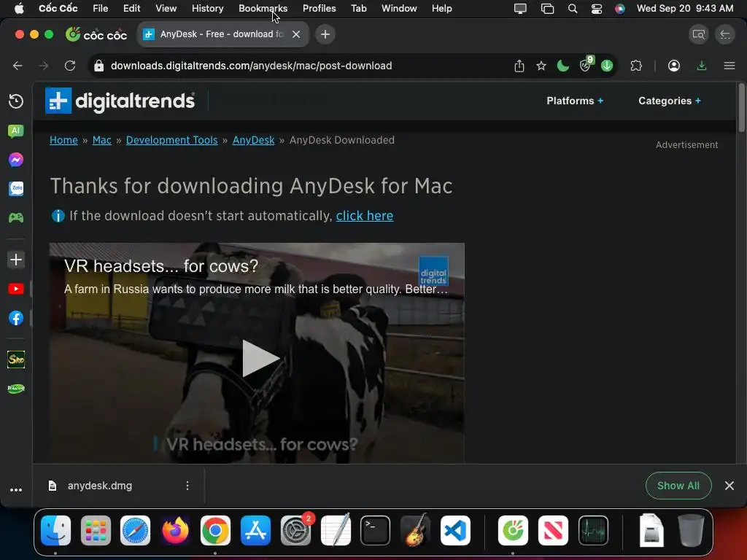Screen dimensions: 747x560
Task: Click the share icon in address bar
Action: coord(519,66)
